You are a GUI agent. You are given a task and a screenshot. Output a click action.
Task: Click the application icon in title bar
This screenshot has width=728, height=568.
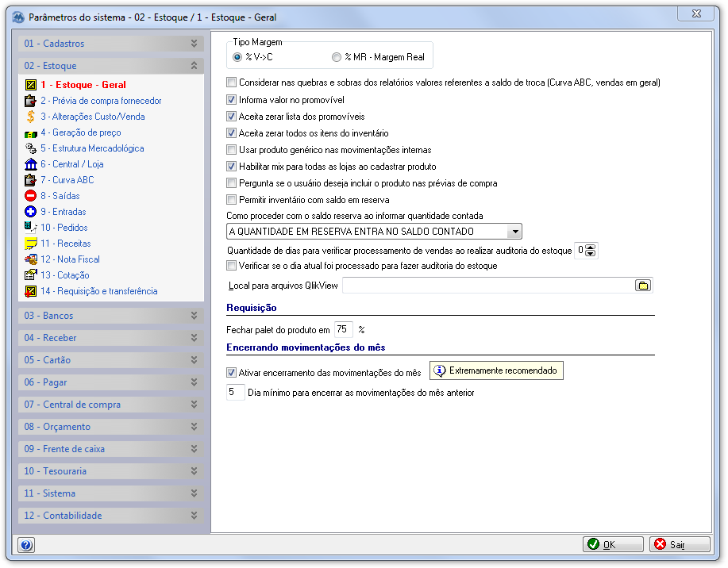[18, 17]
